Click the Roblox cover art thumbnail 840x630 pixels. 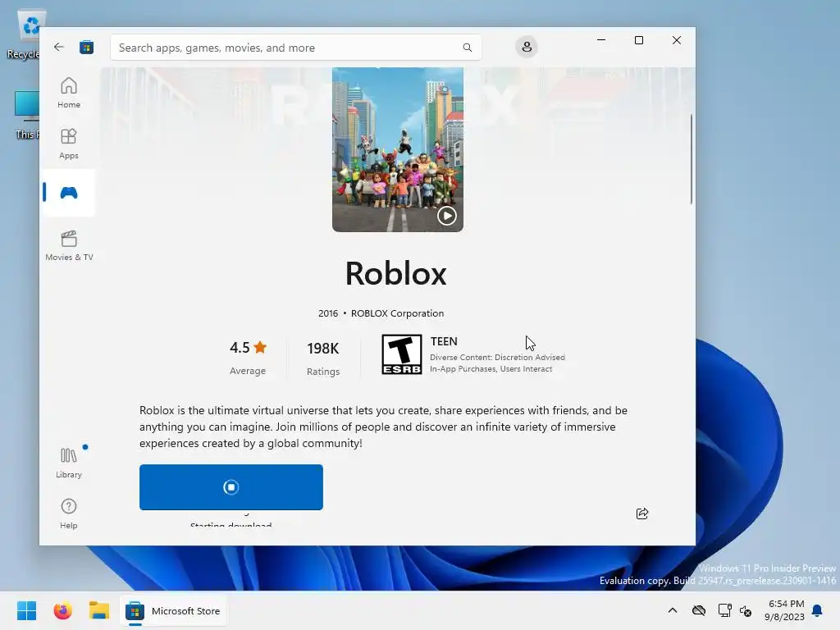point(398,149)
